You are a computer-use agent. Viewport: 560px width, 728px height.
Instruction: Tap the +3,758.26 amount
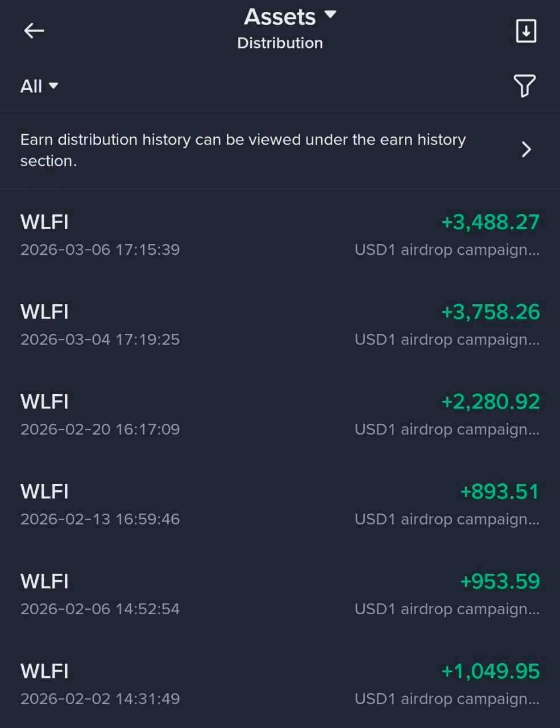(490, 312)
